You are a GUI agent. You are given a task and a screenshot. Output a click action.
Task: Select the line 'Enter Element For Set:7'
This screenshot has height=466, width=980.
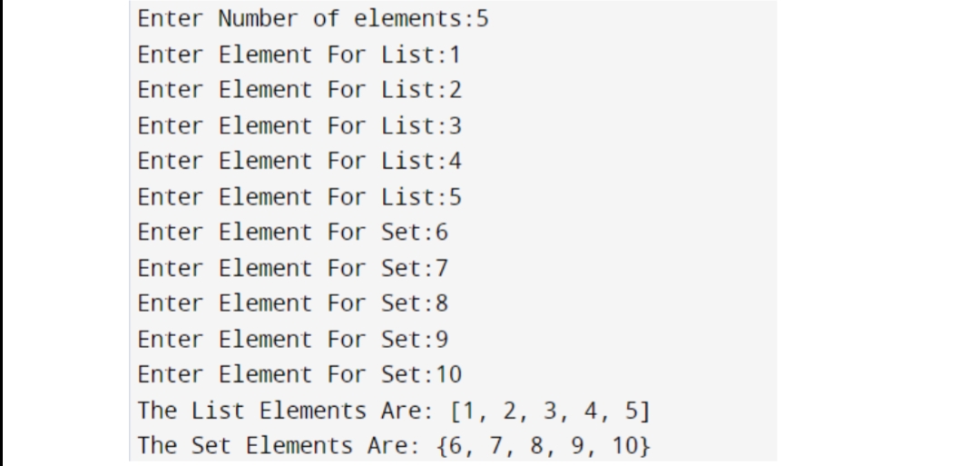tap(293, 268)
